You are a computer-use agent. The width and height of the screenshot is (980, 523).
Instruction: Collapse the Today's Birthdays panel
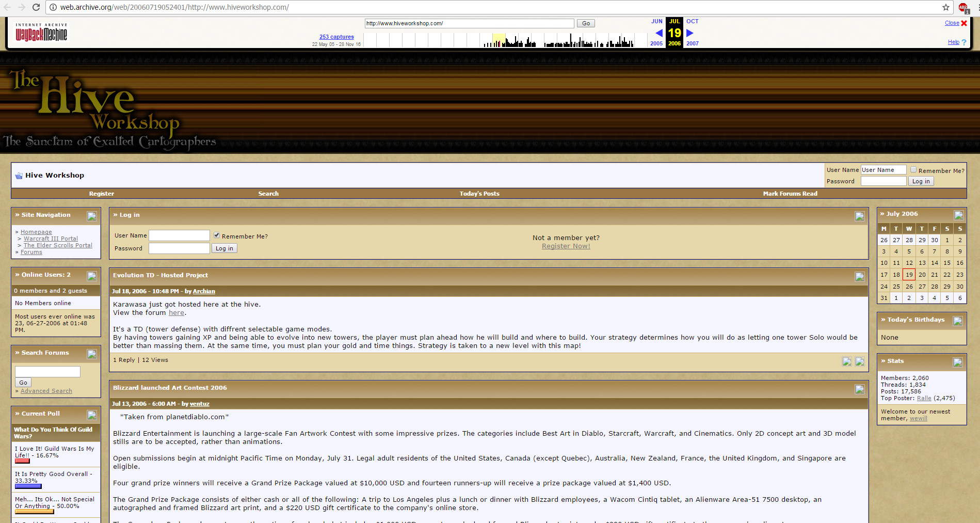tap(958, 321)
